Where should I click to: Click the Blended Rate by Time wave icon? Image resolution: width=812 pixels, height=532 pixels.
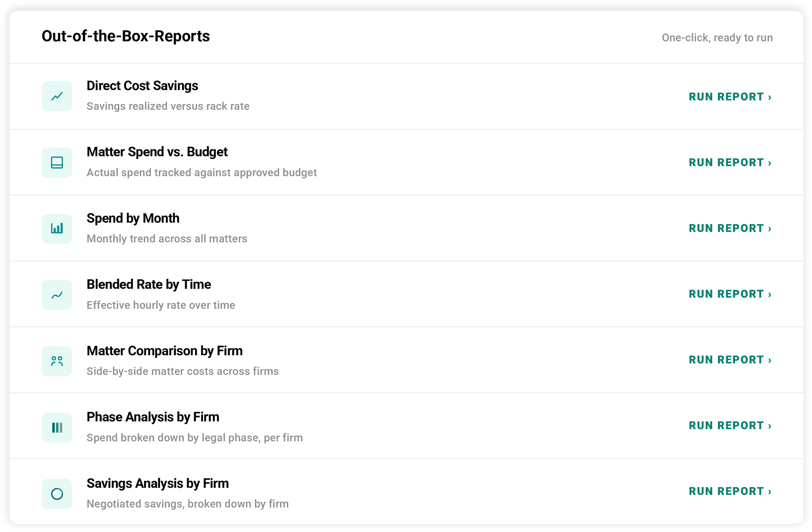coord(57,295)
